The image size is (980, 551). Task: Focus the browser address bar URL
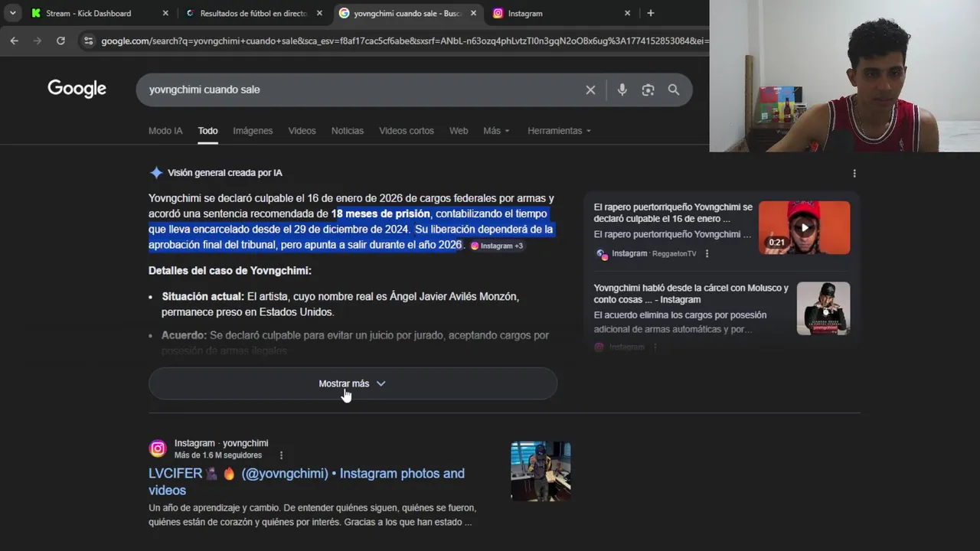pos(404,41)
